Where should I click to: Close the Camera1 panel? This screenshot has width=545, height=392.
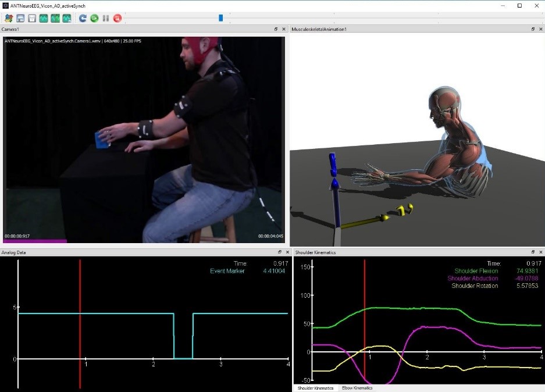284,29
